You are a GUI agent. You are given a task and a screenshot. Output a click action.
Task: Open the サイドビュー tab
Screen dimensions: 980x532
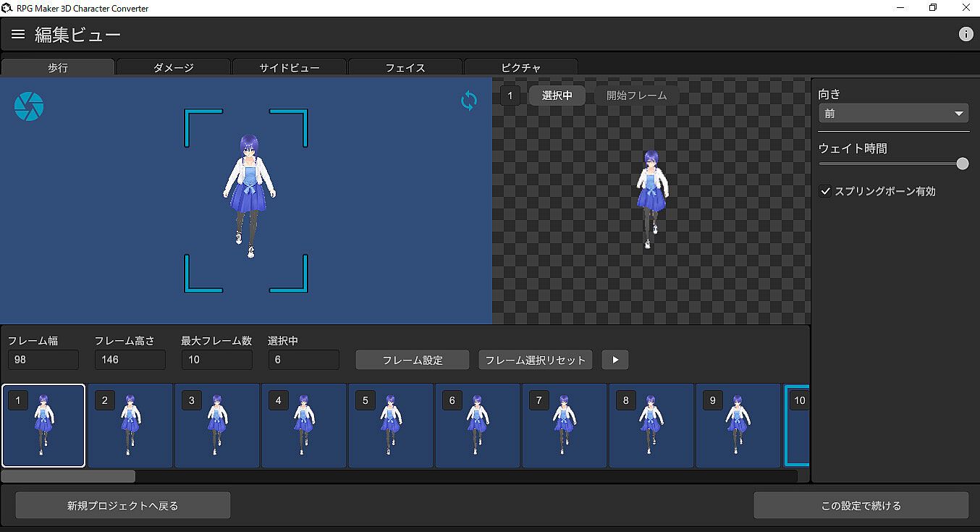[290, 67]
